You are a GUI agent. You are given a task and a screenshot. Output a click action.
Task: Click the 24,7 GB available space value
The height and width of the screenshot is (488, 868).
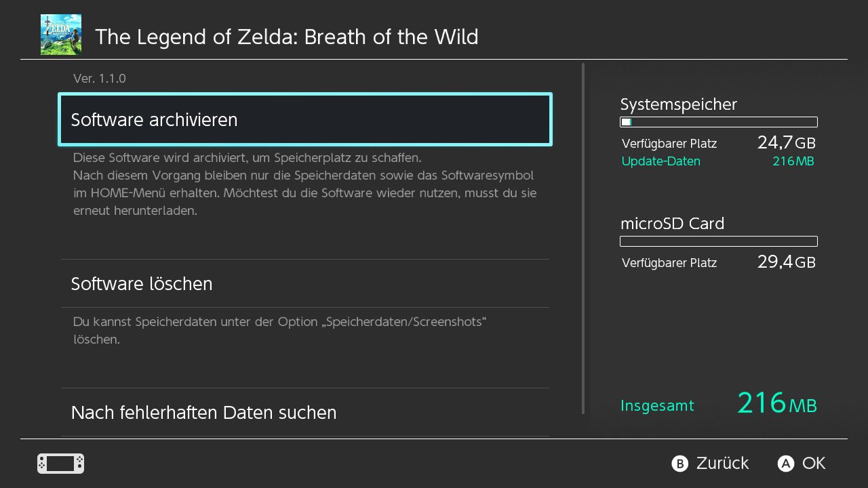click(x=786, y=143)
